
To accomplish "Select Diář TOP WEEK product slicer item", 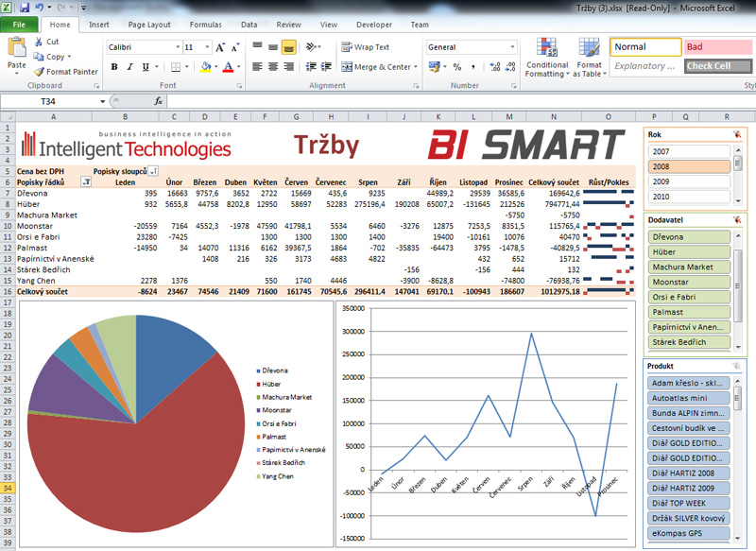I will [x=689, y=504].
